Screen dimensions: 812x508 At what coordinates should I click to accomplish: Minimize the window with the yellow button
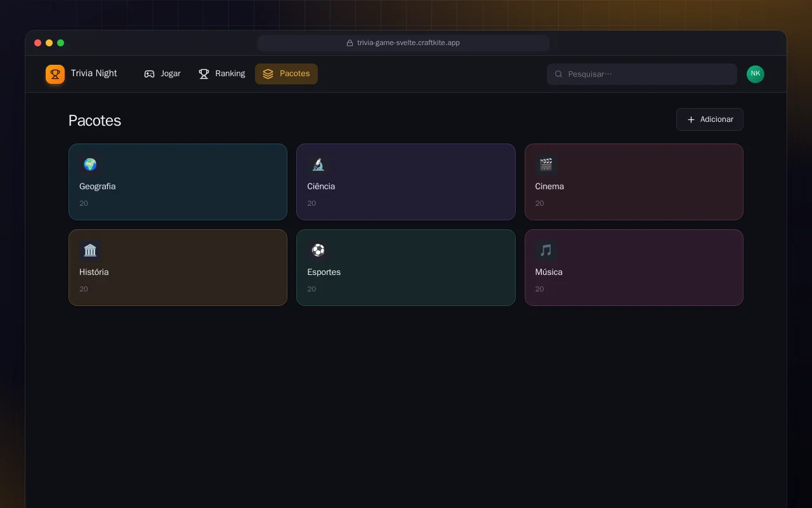tap(49, 43)
